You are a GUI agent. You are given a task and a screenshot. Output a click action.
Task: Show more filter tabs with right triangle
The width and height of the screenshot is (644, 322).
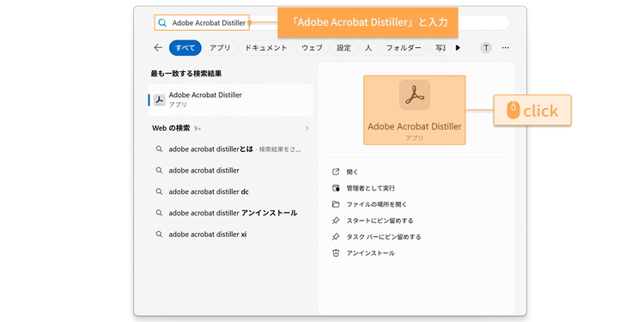coord(458,47)
